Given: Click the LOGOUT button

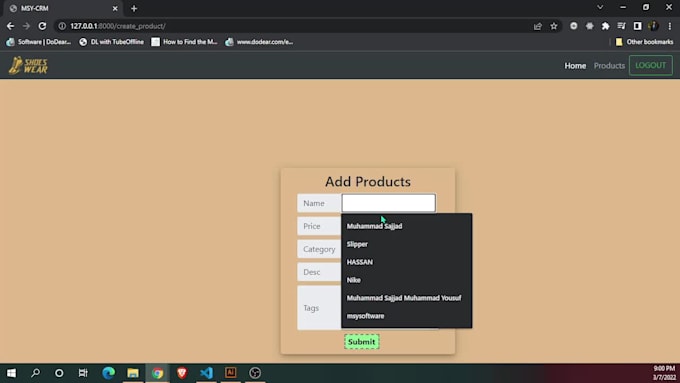Looking at the screenshot, I should tap(651, 65).
